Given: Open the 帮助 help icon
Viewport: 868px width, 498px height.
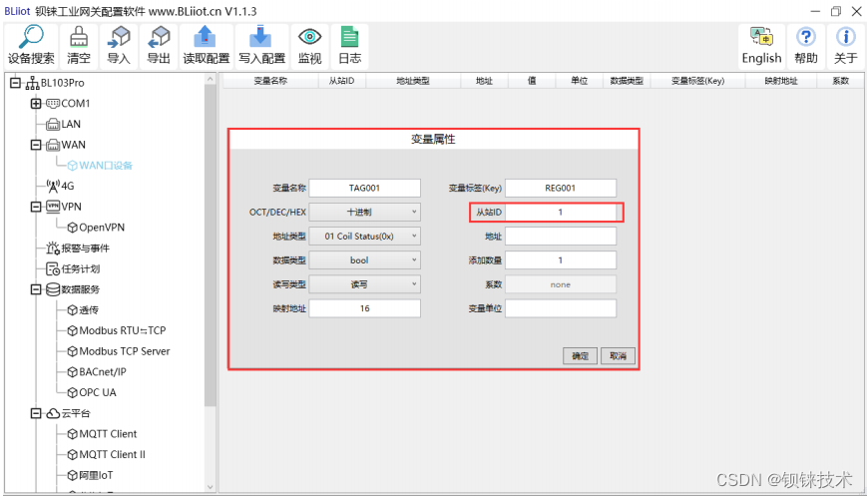Looking at the screenshot, I should (806, 46).
